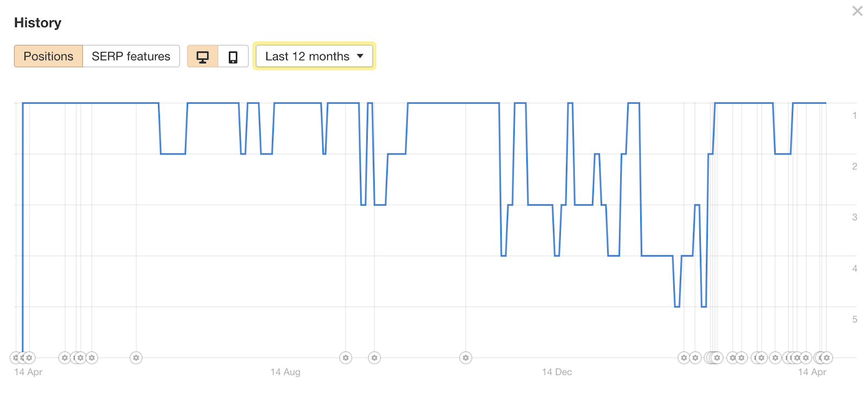Select the mobile device icon
This screenshot has height=393, width=868.
[233, 56]
